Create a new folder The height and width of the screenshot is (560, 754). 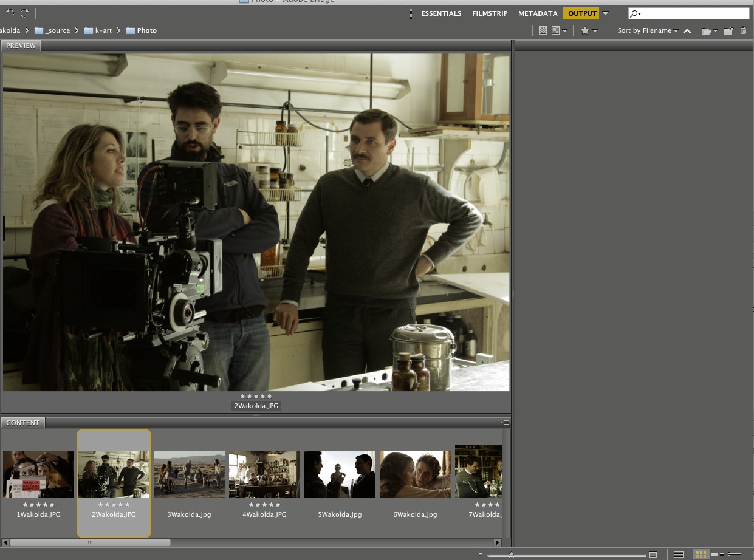click(x=728, y=31)
